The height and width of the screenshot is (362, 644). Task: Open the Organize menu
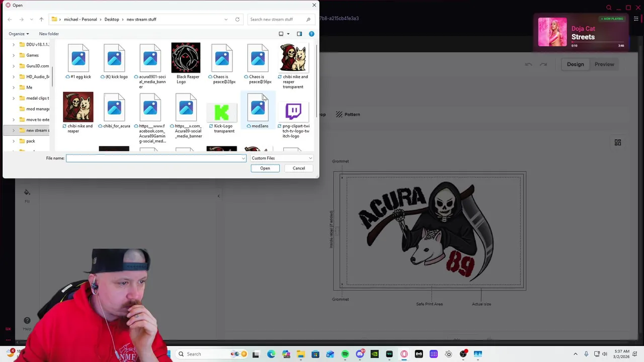pos(19,34)
